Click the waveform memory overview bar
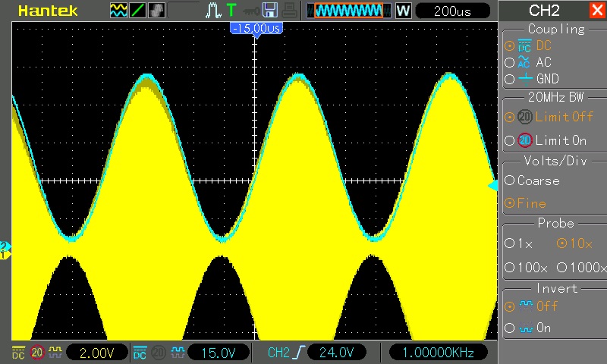 (348, 11)
